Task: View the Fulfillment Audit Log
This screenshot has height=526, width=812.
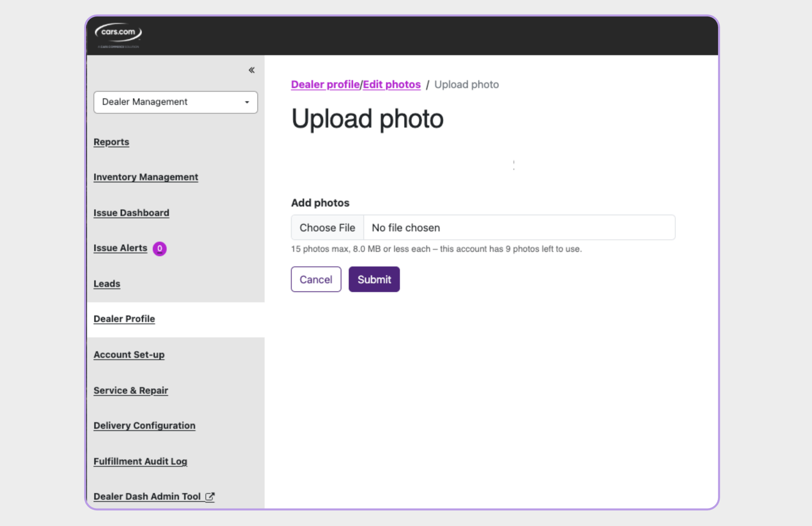Action: [x=140, y=461]
